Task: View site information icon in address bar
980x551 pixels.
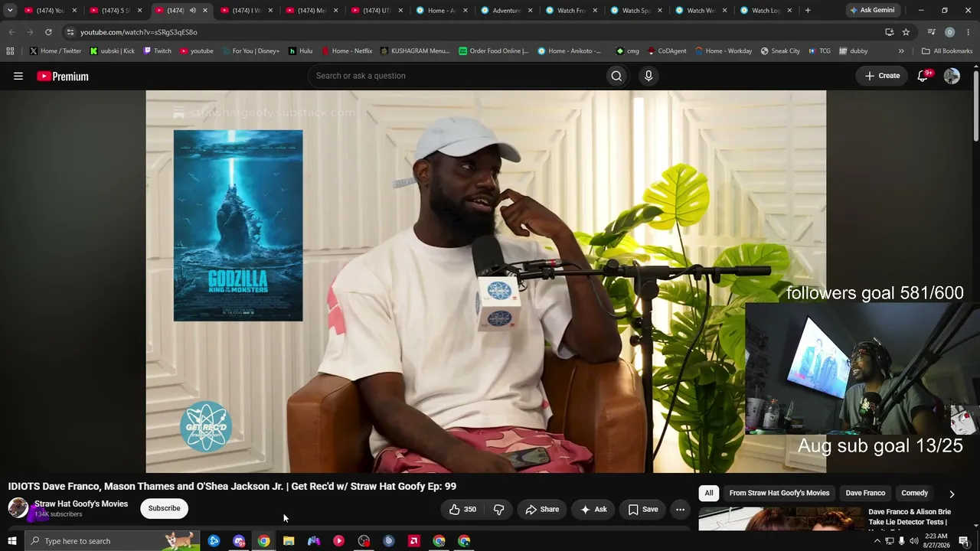Action: 70,32
